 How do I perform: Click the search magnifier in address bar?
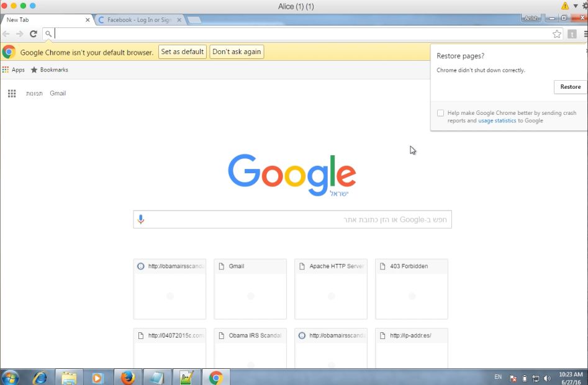point(48,34)
